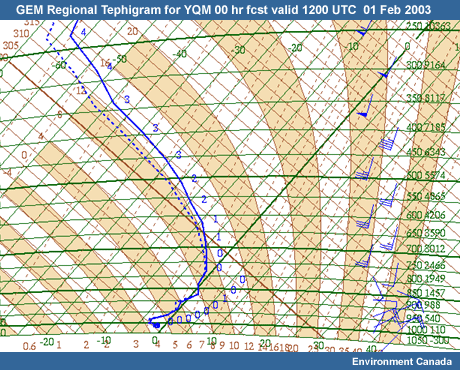This screenshot has height=370, width=460.
Task: Click the green -60 isotherm label
Action: (59, 65)
